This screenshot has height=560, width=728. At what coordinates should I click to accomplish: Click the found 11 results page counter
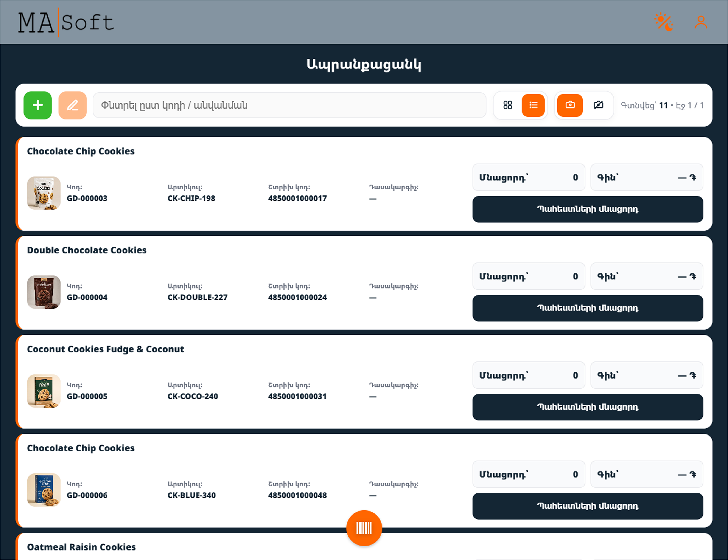click(x=662, y=105)
